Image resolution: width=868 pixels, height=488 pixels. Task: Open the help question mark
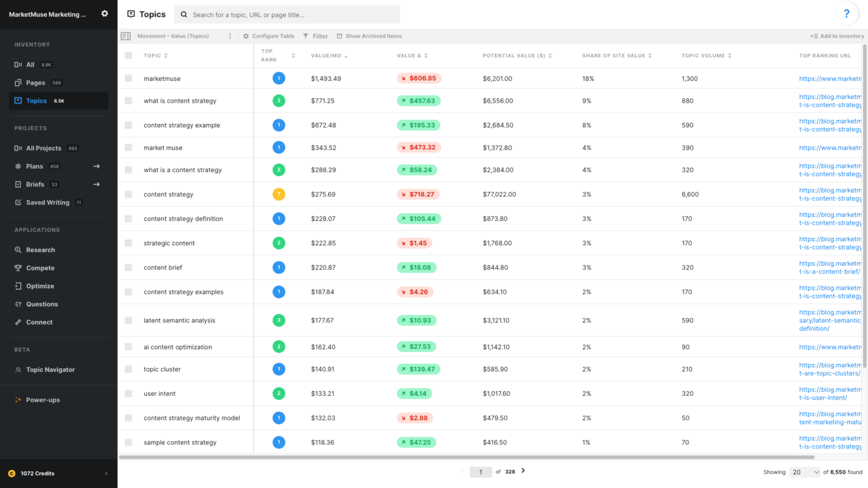pos(847,14)
